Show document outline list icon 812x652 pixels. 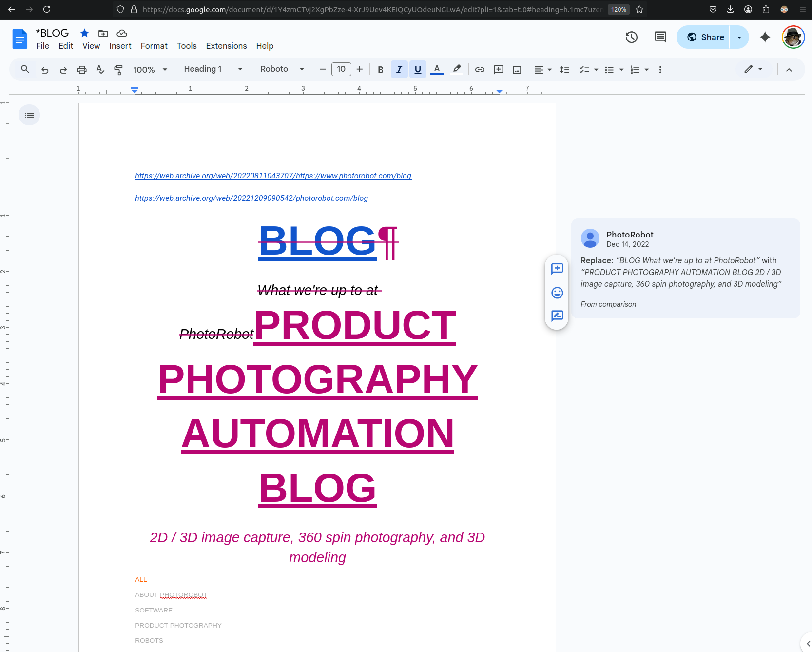29,115
